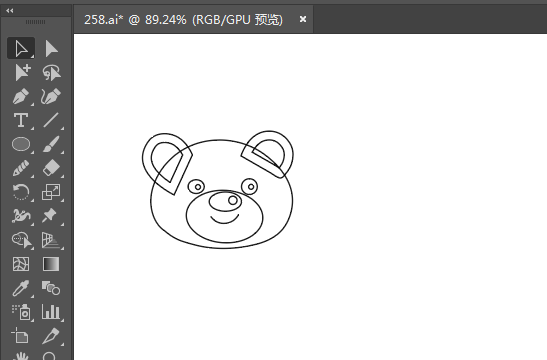Select the Puppet Warp pin tool
This screenshot has width=547, height=360.
(x=49, y=215)
